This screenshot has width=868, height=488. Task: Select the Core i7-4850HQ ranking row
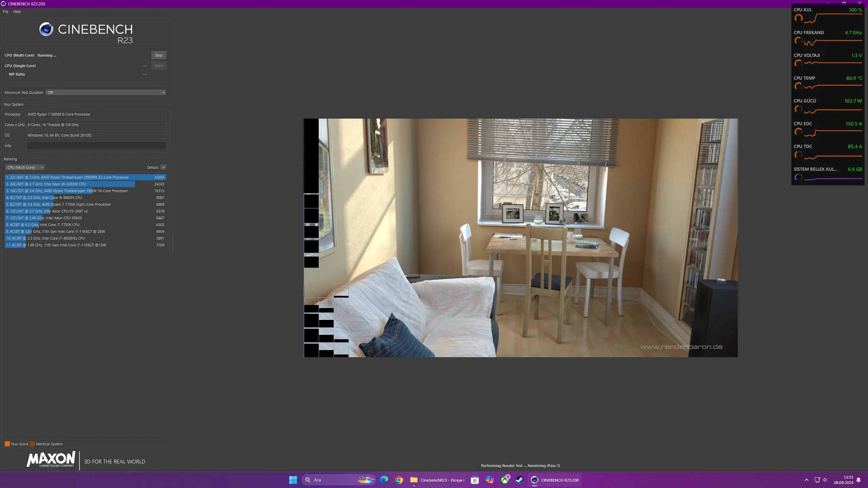[x=85, y=238]
